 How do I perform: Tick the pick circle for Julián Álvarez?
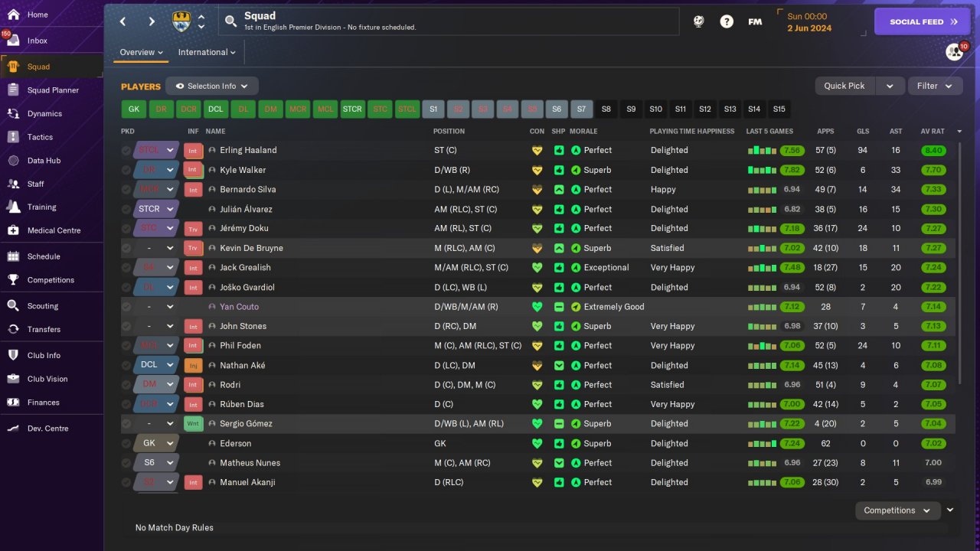pyautogui.click(x=126, y=209)
